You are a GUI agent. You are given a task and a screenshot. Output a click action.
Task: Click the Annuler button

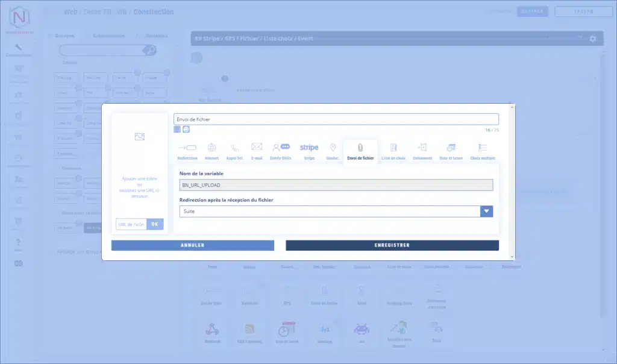click(192, 245)
